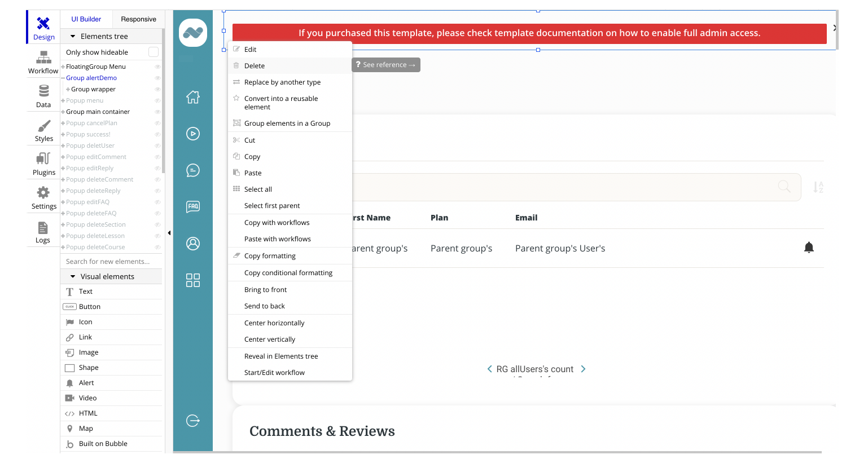Add a Shape visual element
This screenshot has height=459, width=868.
[111, 368]
